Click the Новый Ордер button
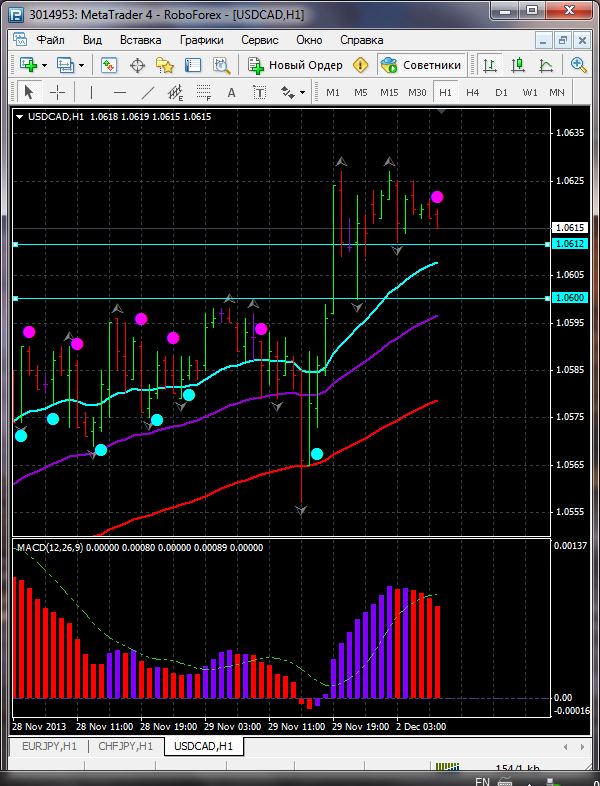The image size is (600, 786). 296,65
